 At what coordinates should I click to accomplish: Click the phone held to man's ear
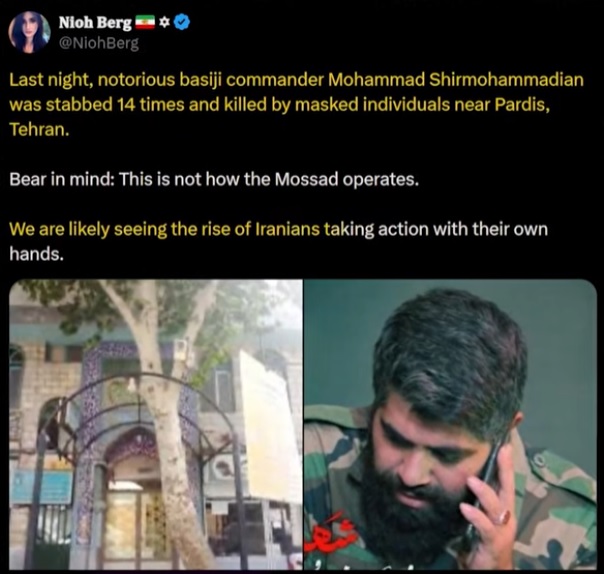pyautogui.click(x=486, y=487)
